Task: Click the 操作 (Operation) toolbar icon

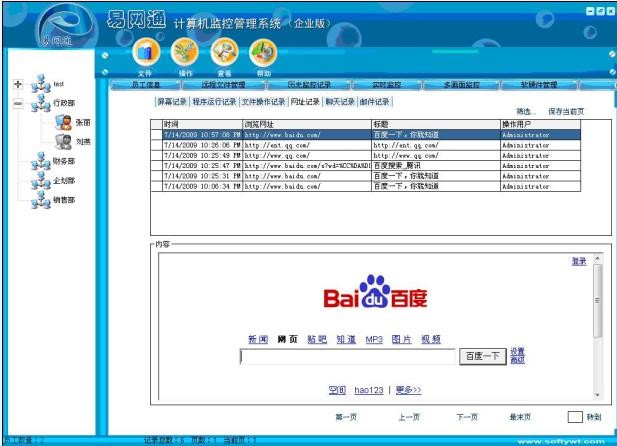Action: pyautogui.click(x=185, y=50)
